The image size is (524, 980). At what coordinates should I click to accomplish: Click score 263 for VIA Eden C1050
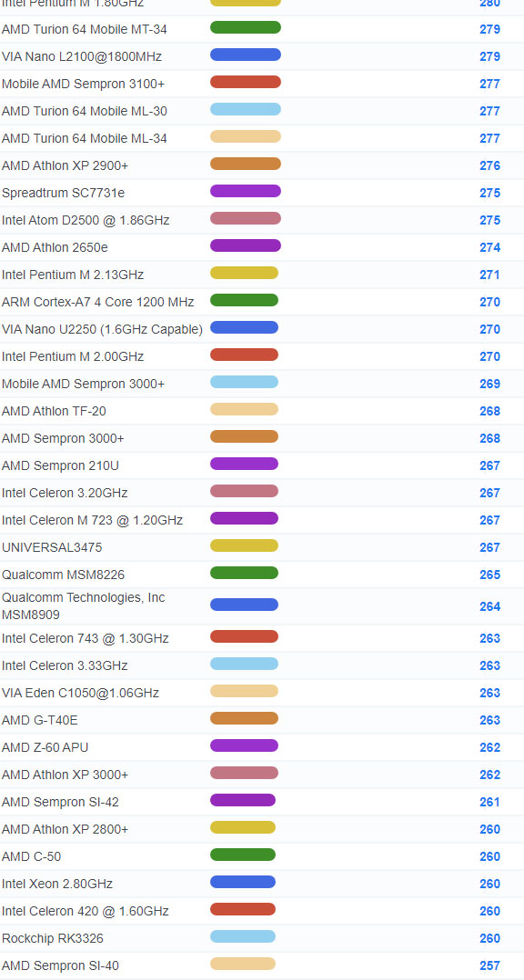point(490,693)
